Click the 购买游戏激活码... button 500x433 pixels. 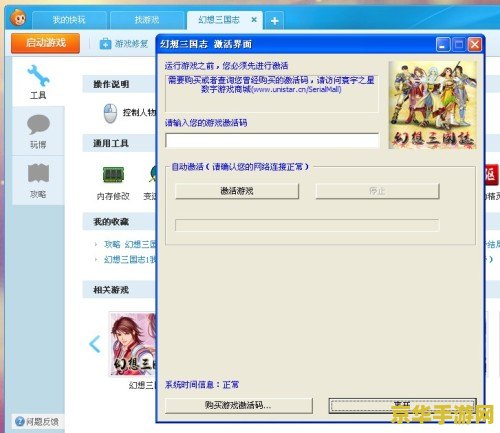tap(239, 405)
